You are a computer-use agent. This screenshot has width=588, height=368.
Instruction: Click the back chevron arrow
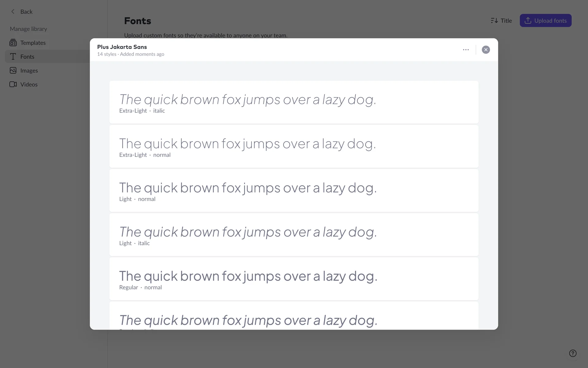pyautogui.click(x=13, y=12)
